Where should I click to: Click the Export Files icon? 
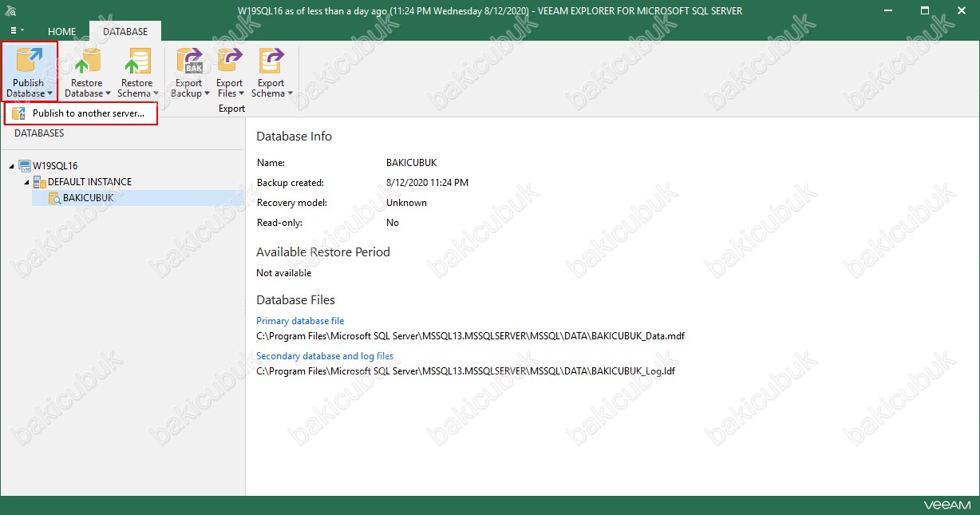[230, 61]
